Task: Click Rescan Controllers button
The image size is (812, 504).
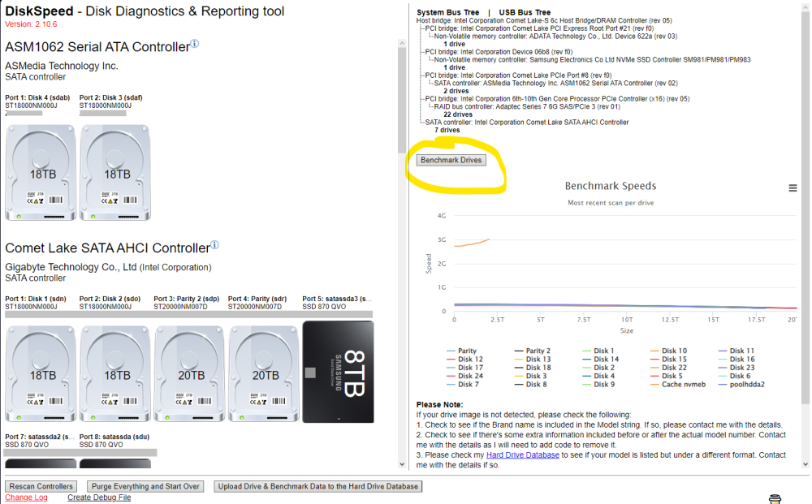Action: pyautogui.click(x=41, y=486)
